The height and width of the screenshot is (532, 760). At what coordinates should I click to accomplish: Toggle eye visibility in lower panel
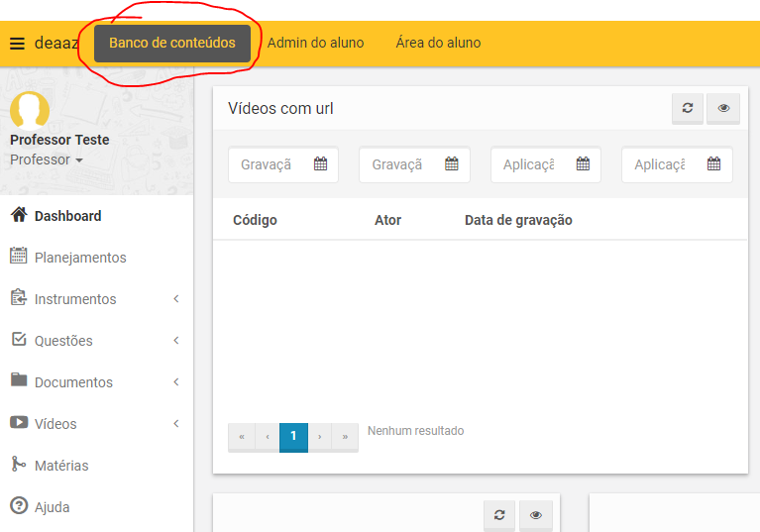point(536,515)
